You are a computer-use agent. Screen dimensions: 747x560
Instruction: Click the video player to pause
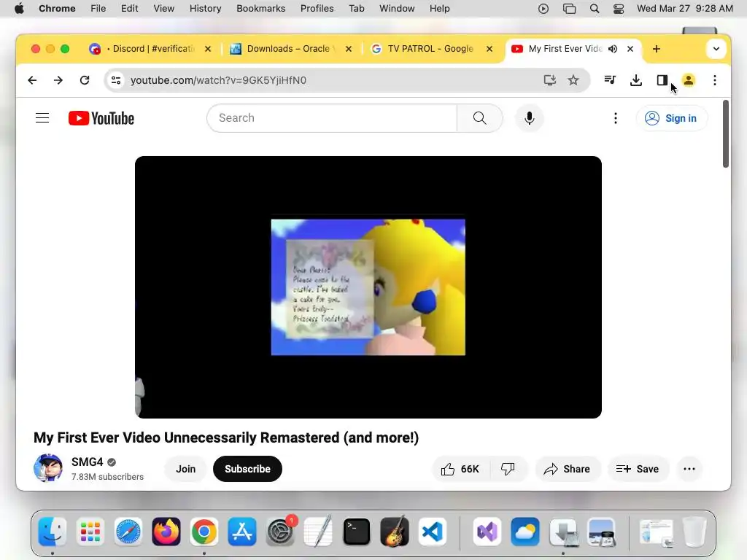coord(368,287)
